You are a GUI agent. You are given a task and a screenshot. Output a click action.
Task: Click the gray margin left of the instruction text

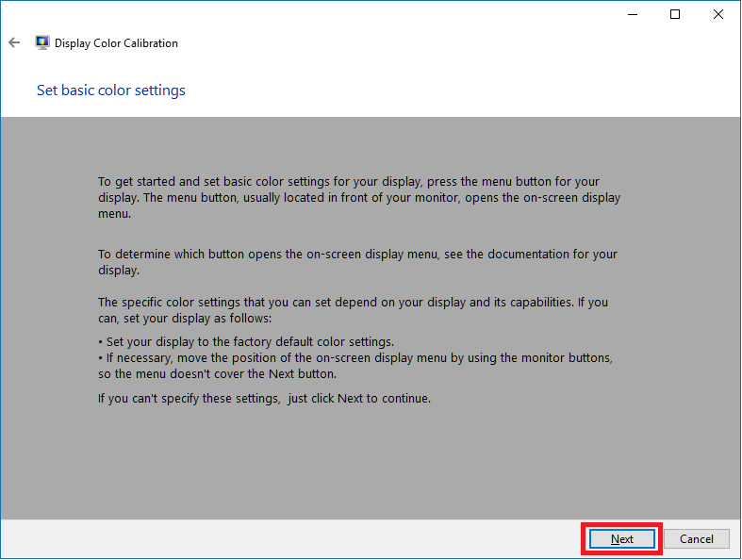(47, 283)
